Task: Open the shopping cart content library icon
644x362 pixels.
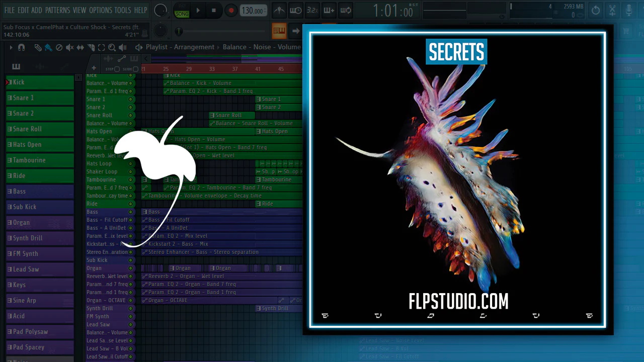Action: (626, 31)
